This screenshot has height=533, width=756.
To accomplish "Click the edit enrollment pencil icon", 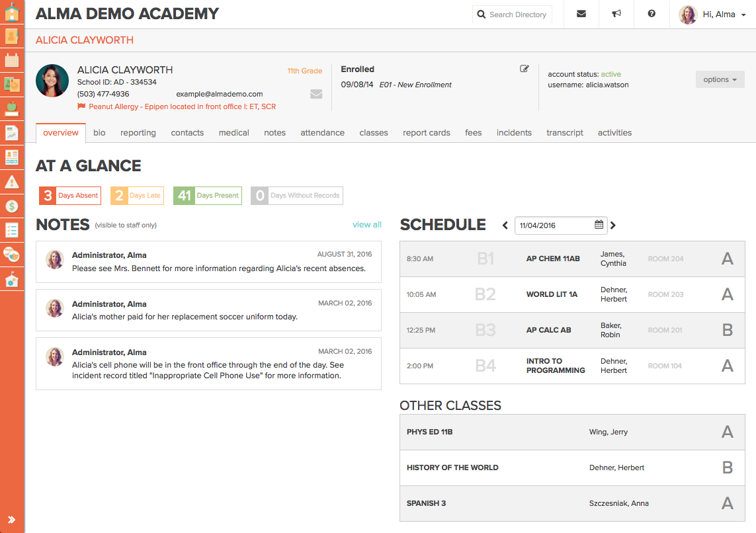I will [x=525, y=69].
